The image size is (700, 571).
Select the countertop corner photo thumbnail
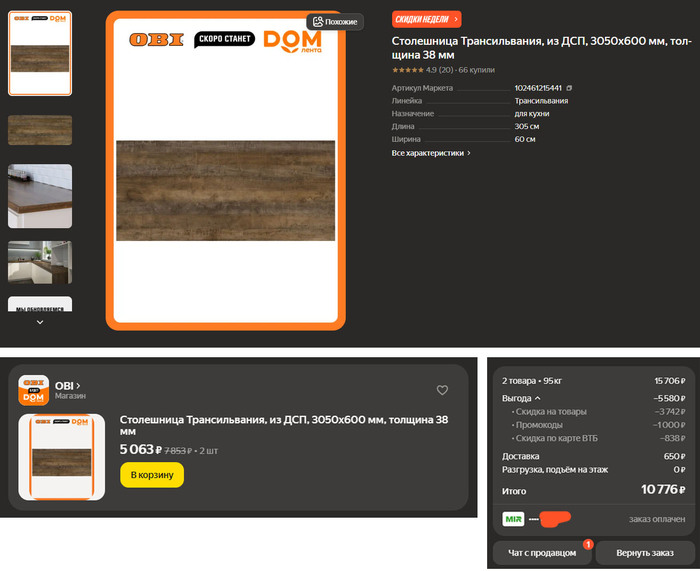(x=40, y=196)
